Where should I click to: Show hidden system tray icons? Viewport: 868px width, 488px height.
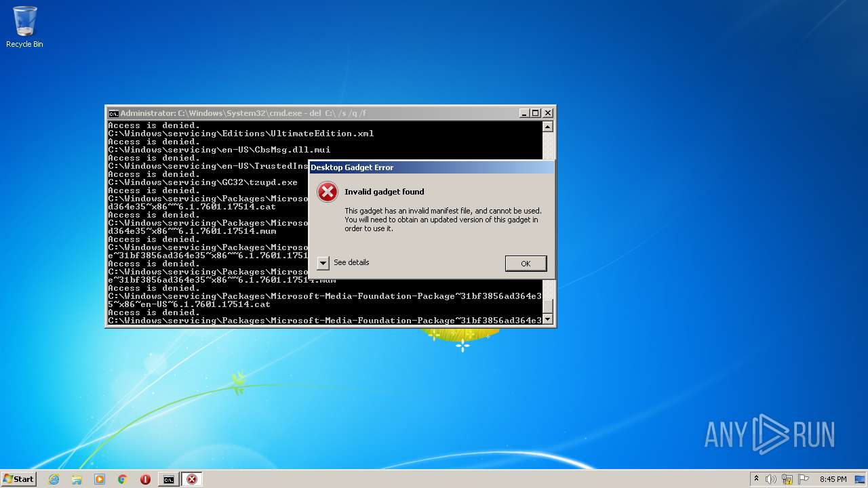pyautogui.click(x=756, y=479)
